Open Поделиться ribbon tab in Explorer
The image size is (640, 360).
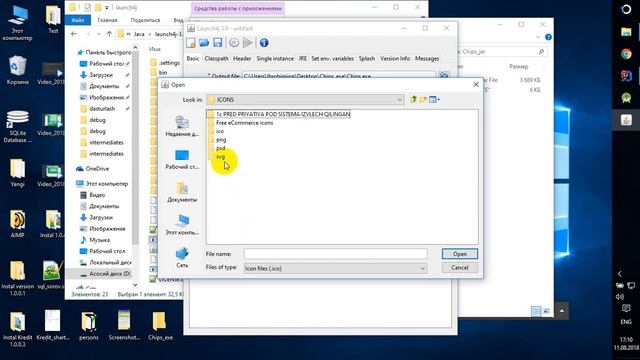point(145,20)
